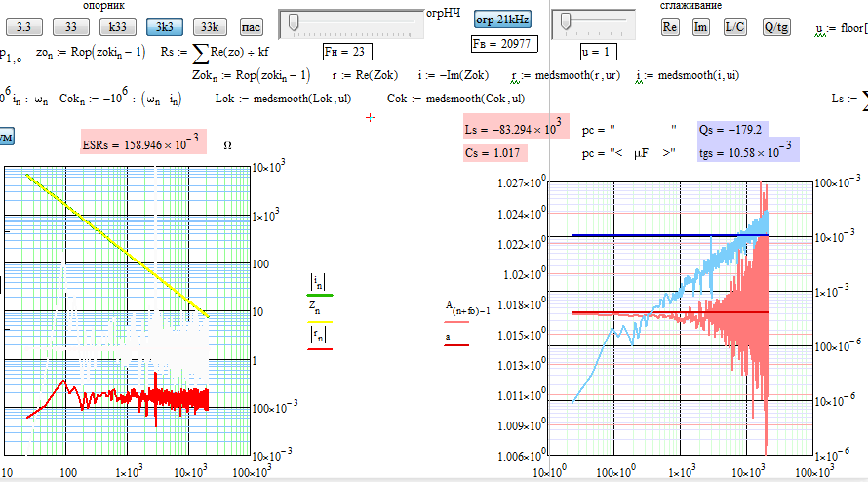Click the low-frequency limit slider handle

point(294,21)
